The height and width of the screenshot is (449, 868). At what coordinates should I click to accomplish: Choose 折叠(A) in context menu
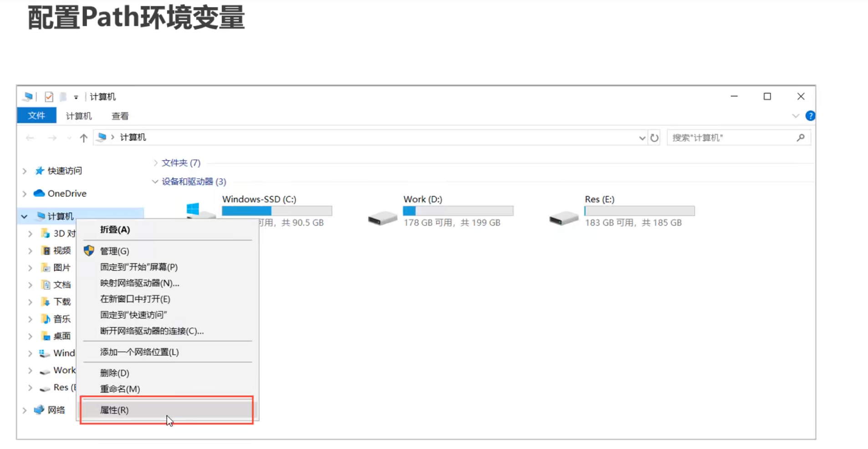coord(168,230)
